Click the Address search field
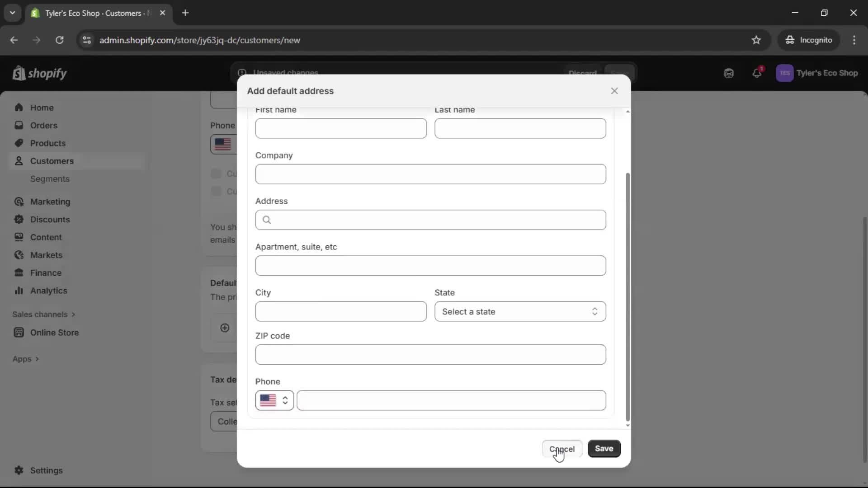868x488 pixels. [430, 220]
